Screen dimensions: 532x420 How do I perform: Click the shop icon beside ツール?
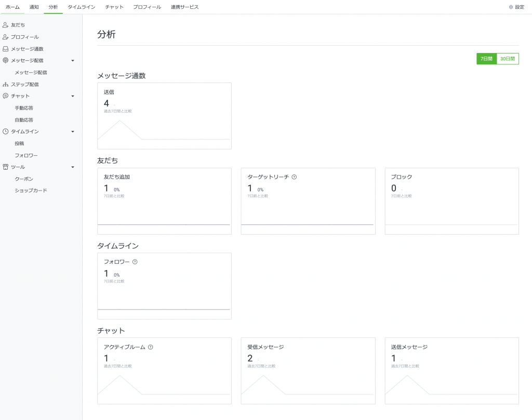(x=5, y=167)
